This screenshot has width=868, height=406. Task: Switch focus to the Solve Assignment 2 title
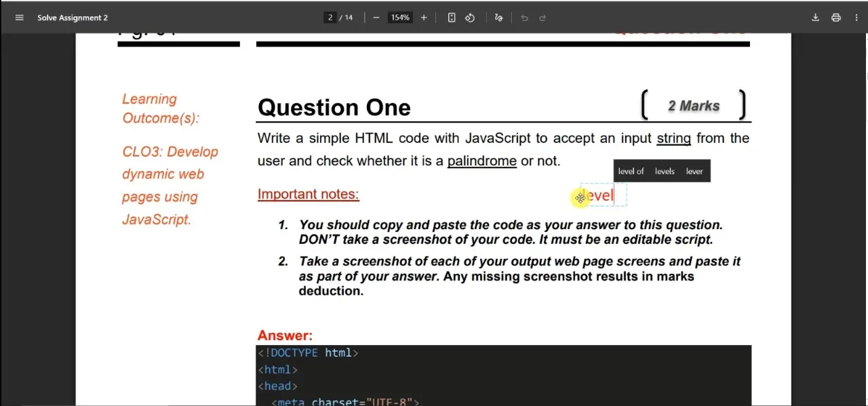coord(73,17)
